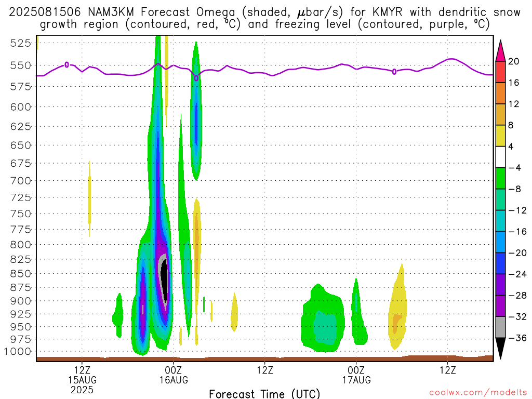Click the colorbar value label -20
Viewport: 532px width, 399px height.
[x=518, y=253]
